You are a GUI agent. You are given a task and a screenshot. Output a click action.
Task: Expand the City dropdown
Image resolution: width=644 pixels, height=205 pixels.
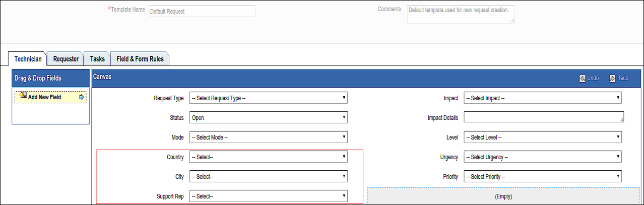[269, 176]
